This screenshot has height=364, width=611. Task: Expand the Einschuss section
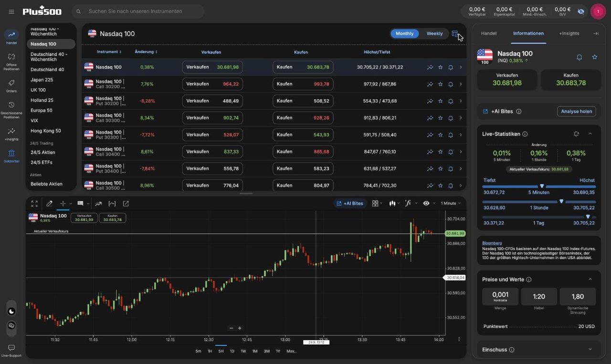click(590, 350)
